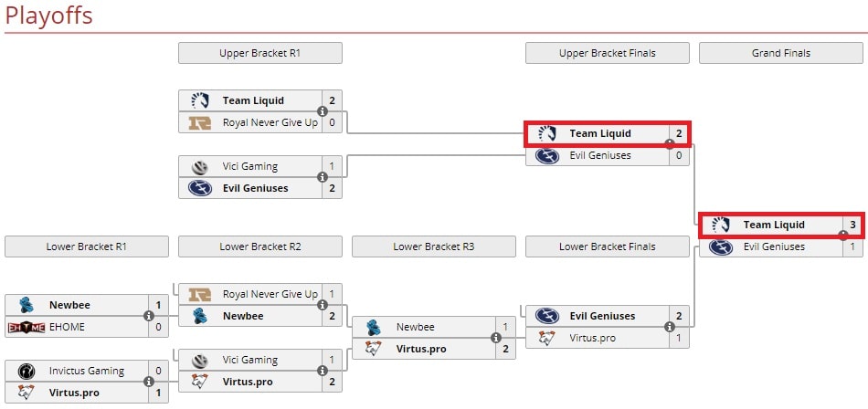Click Royal Never Give Up logo in Upper Bracket R1

click(200, 122)
